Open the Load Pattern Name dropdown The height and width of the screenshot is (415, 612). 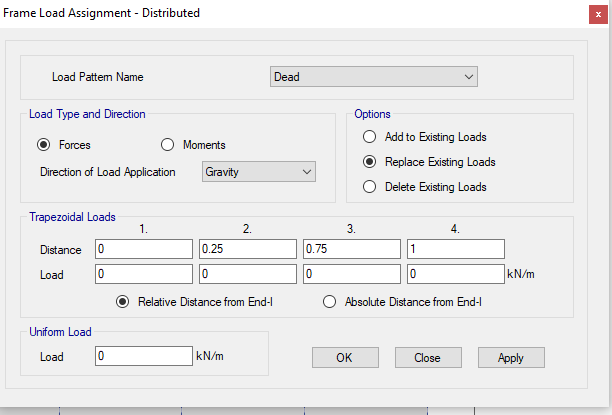[374, 77]
